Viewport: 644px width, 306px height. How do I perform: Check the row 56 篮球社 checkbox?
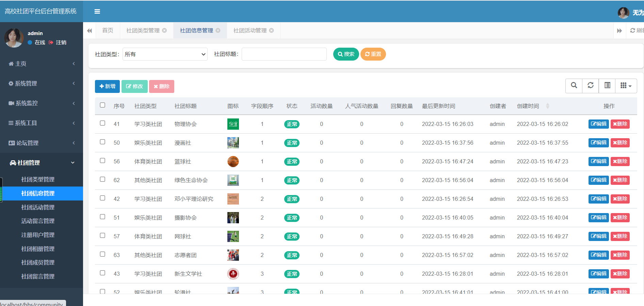[102, 160]
